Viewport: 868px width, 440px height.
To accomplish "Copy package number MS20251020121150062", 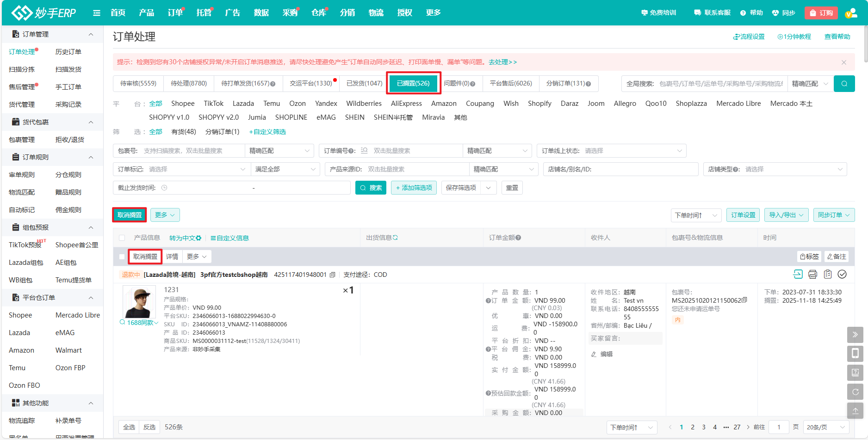I will pos(744,300).
